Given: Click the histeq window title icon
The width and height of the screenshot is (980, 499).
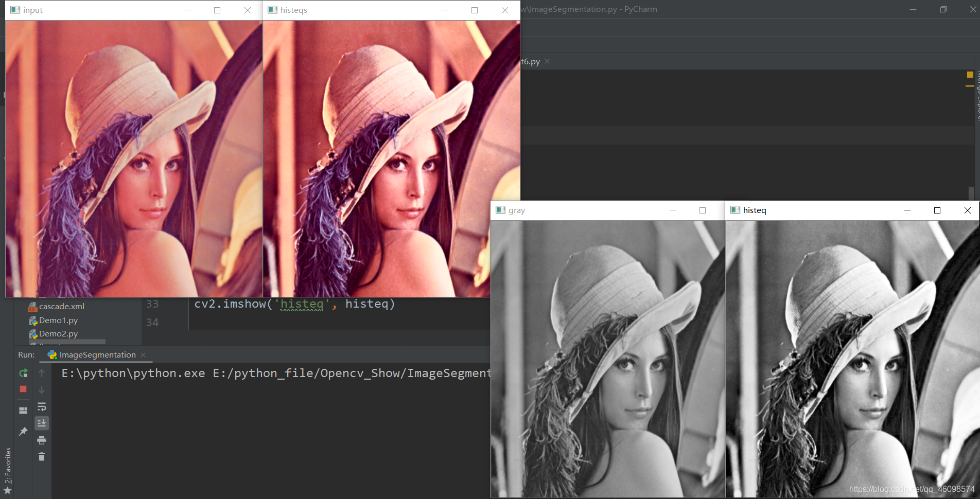Looking at the screenshot, I should [x=736, y=210].
